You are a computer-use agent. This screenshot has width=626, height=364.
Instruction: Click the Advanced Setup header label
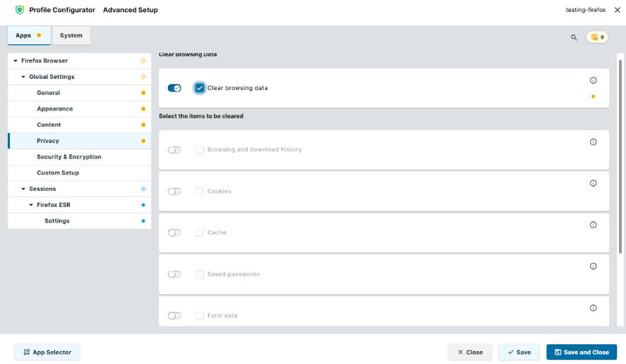click(x=130, y=10)
